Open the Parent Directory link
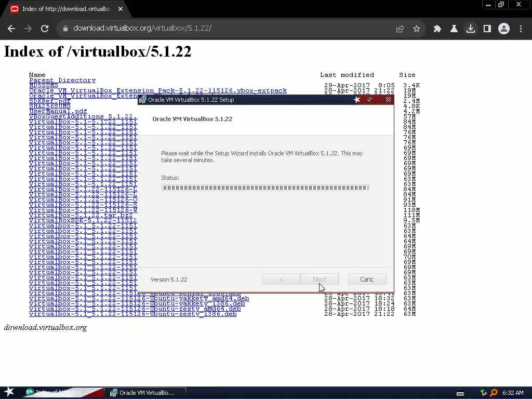 coord(62,80)
